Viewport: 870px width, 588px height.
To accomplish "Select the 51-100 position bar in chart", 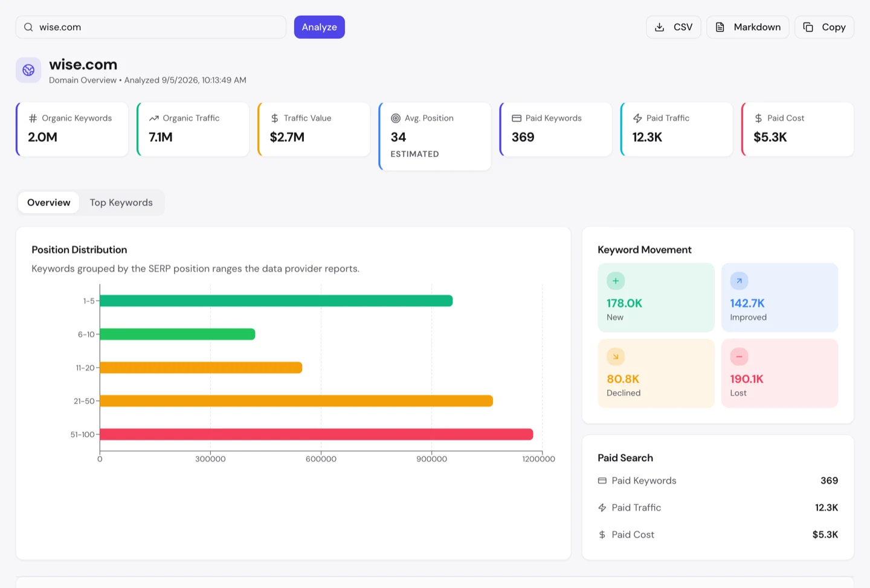I will coord(317,434).
